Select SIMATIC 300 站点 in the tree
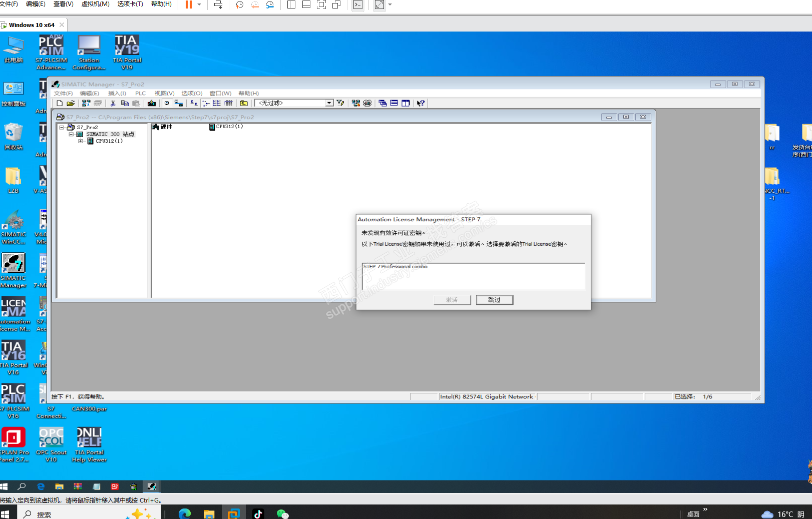This screenshot has width=812, height=519. pyautogui.click(x=110, y=134)
